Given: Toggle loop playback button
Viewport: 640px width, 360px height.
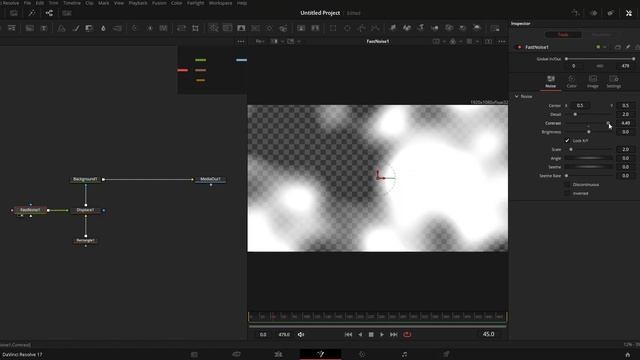Looking at the screenshot, I should coord(407,334).
